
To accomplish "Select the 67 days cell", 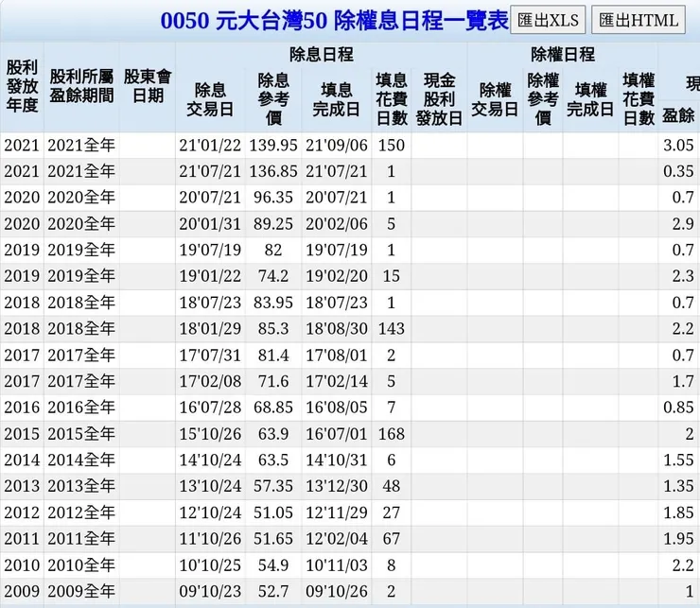I will pyautogui.click(x=392, y=539).
